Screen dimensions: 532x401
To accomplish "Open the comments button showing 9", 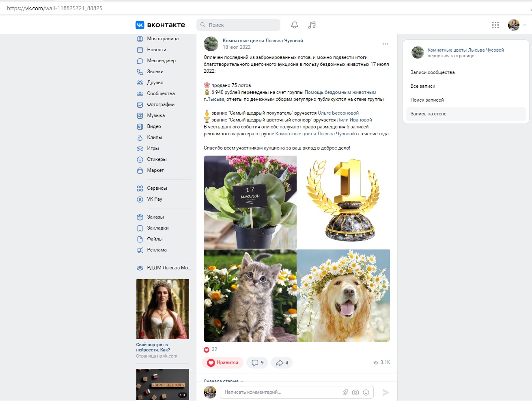I will pos(257,363).
